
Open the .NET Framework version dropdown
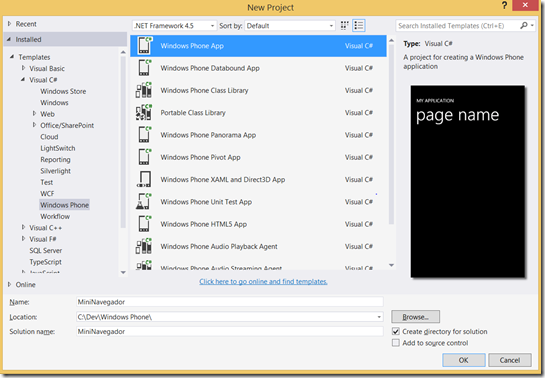(174, 26)
